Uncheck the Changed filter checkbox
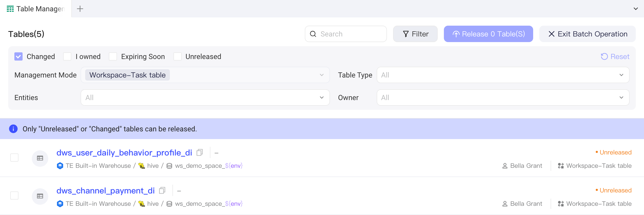644x215 pixels. point(18,56)
